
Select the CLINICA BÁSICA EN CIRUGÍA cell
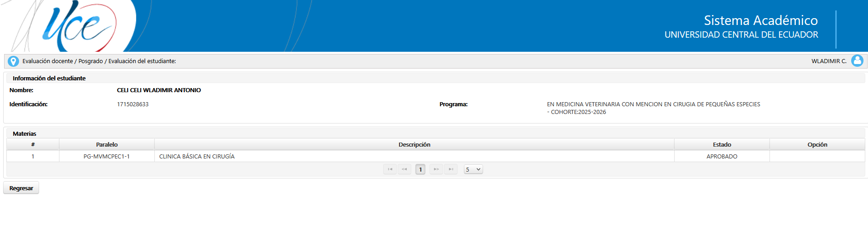pos(414,156)
